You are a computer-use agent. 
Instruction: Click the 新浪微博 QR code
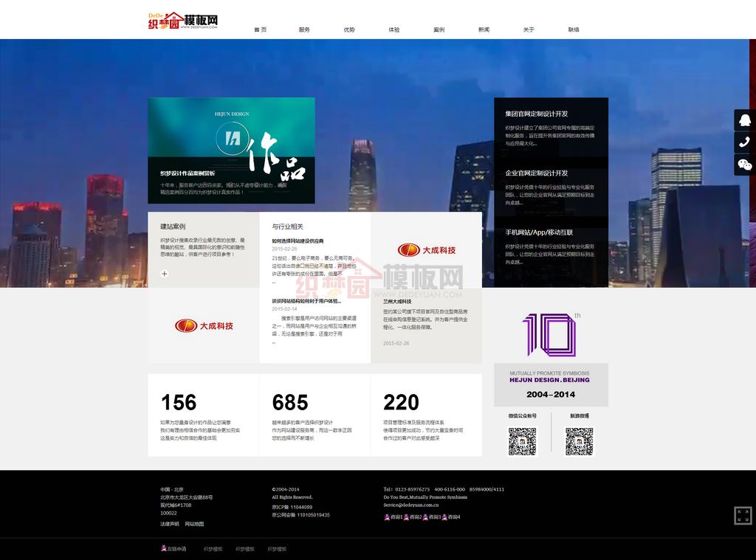[x=580, y=441]
